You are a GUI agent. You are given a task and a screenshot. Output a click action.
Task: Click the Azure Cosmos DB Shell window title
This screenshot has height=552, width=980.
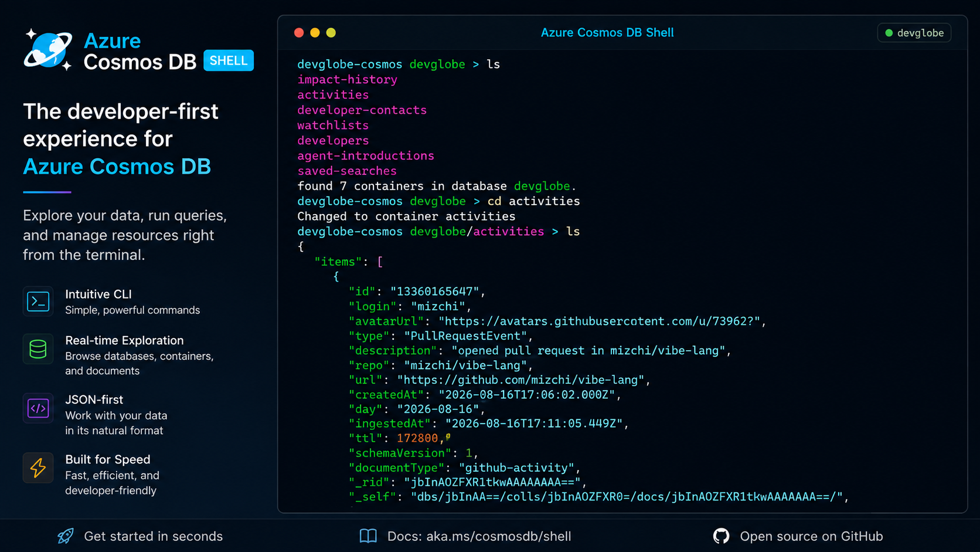tap(607, 33)
